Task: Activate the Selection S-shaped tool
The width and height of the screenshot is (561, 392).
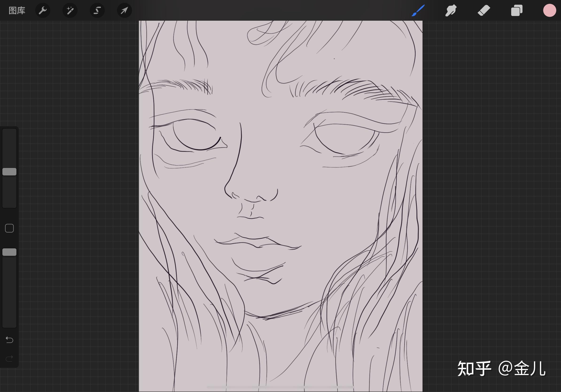Action: point(97,11)
